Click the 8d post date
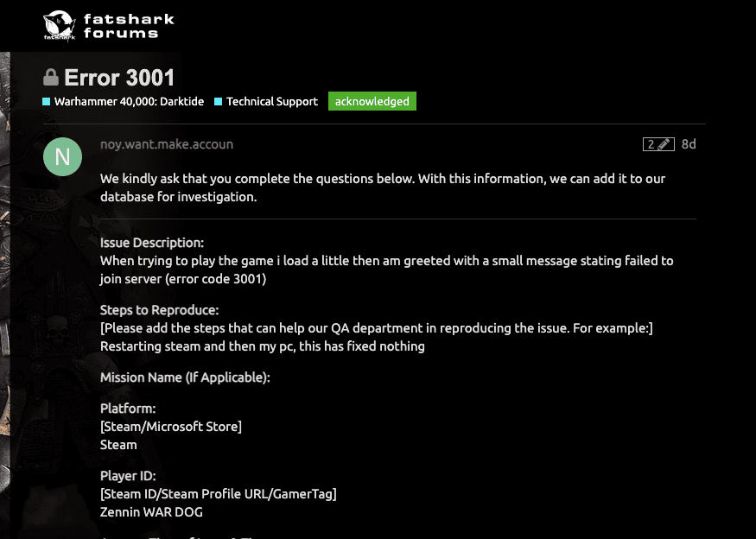 tap(689, 144)
